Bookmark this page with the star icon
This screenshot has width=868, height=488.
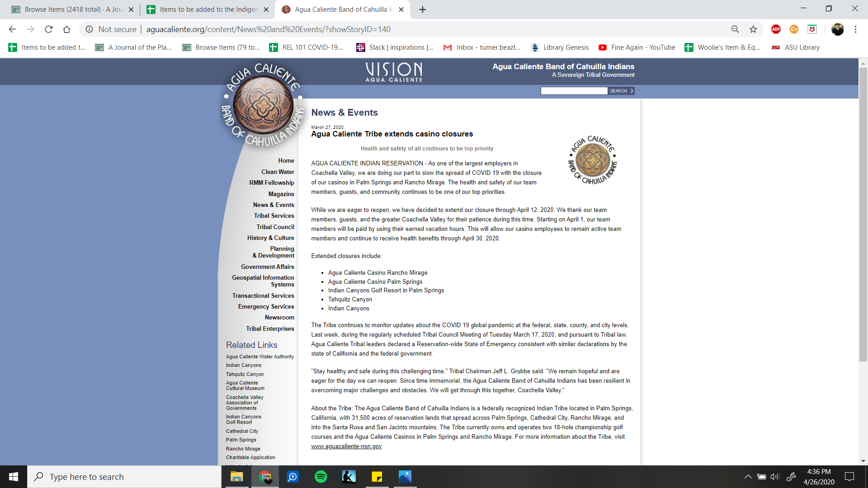tap(753, 29)
